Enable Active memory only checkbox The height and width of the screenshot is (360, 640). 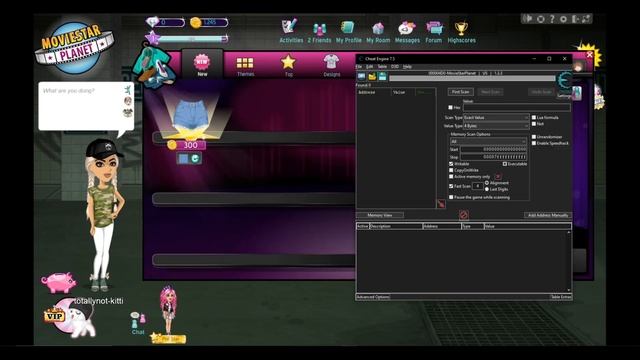pos(451,177)
